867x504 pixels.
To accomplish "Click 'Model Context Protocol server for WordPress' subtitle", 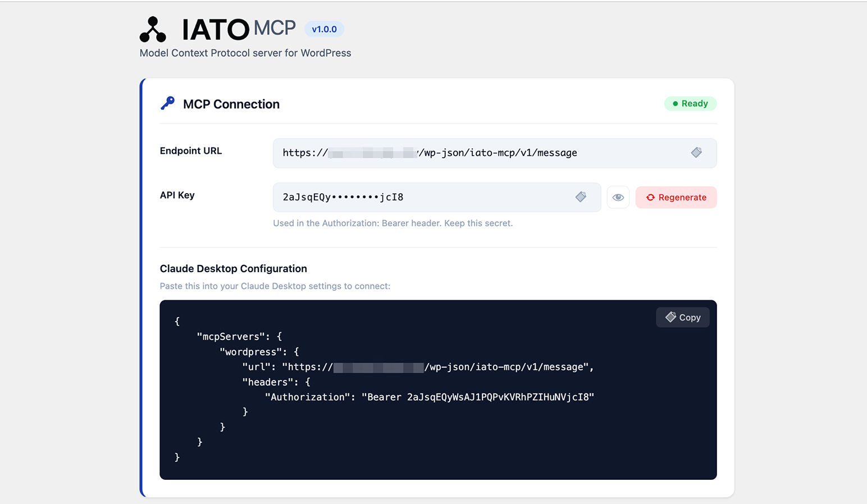I will pyautogui.click(x=245, y=53).
